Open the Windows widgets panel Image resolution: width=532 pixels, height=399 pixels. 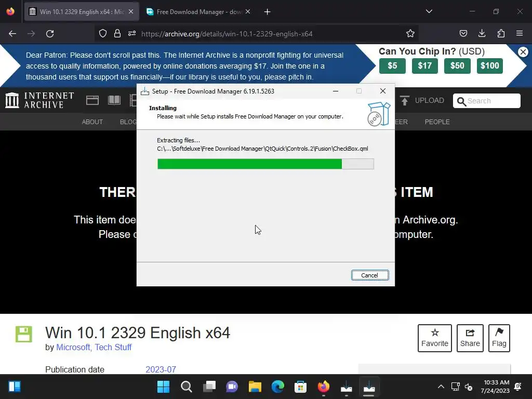[15, 387]
